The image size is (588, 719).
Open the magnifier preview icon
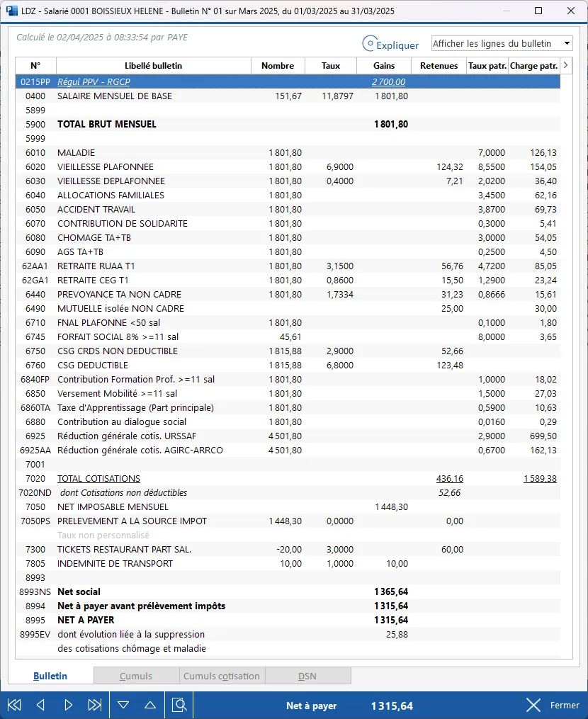tap(180, 705)
